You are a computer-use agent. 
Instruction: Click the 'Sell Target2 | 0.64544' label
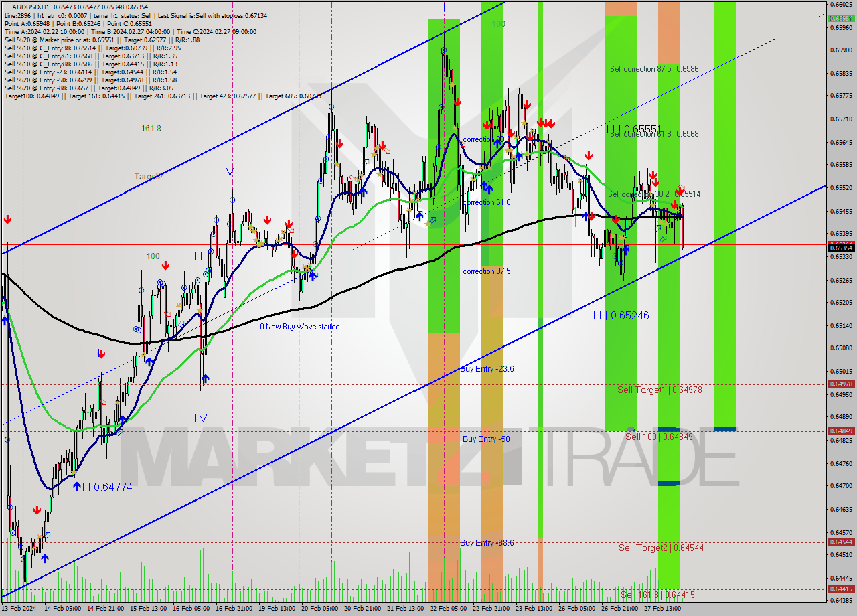coord(661,548)
